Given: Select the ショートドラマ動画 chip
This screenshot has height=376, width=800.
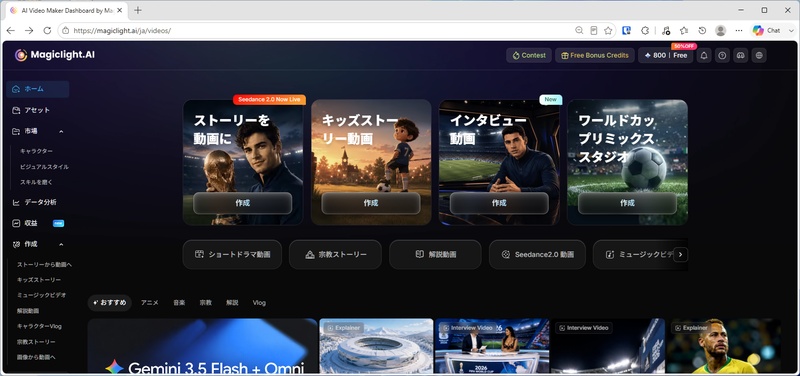Looking at the screenshot, I should click(232, 255).
